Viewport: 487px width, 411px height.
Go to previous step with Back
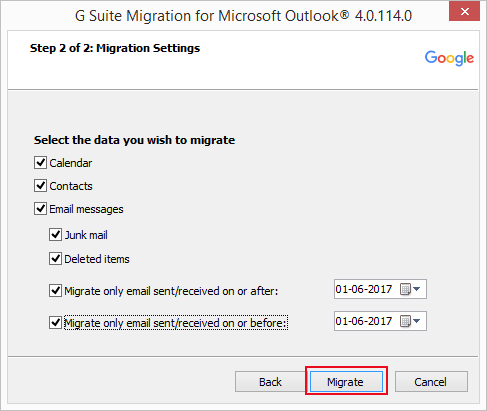pos(270,382)
